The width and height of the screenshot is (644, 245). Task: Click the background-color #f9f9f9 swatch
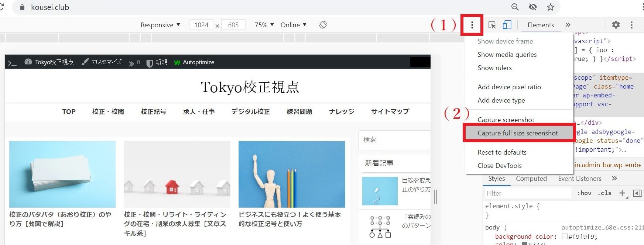click(x=565, y=237)
